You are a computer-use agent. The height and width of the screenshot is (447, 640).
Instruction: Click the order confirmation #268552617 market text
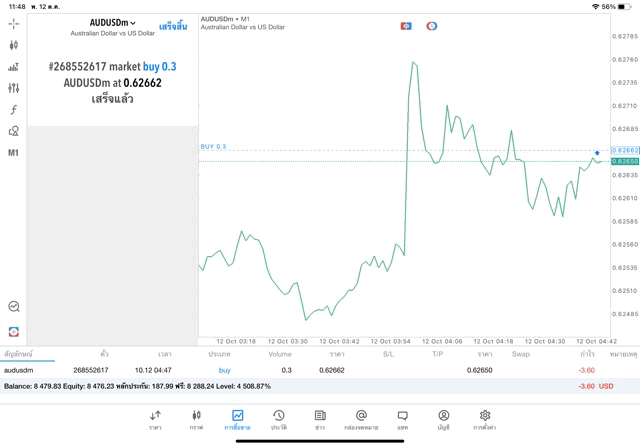pos(112,82)
